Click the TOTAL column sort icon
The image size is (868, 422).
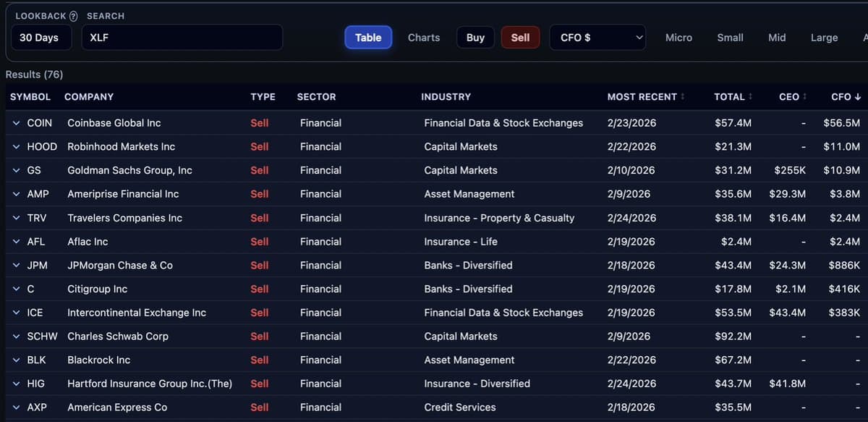click(x=750, y=96)
